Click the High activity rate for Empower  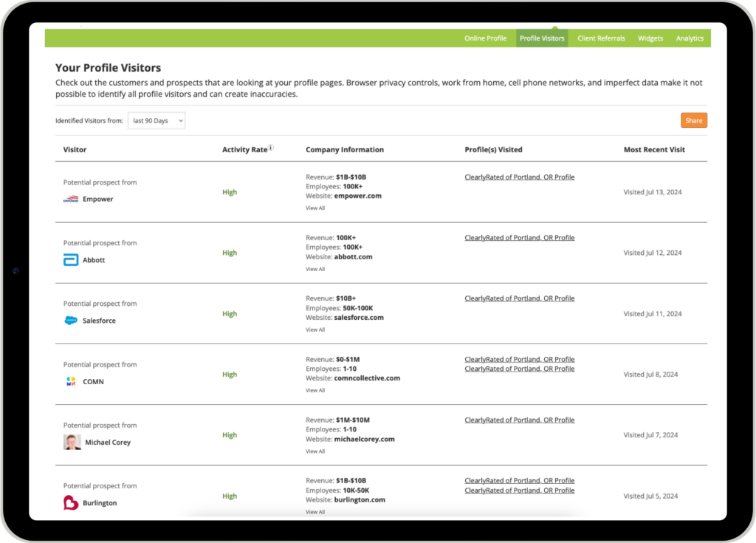point(230,192)
